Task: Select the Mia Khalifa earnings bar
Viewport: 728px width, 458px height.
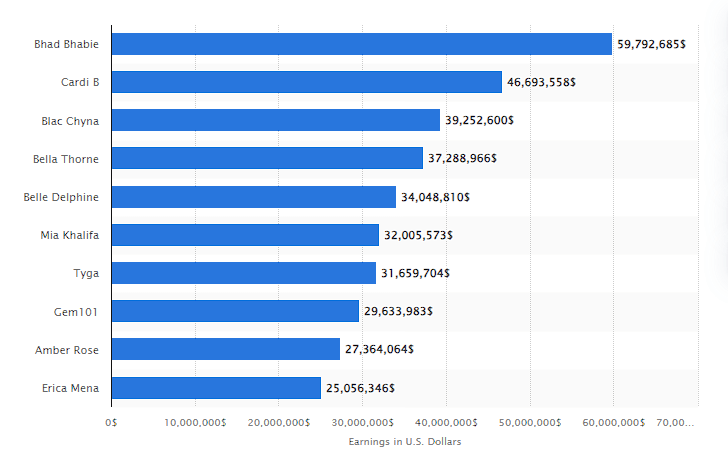Action: pos(245,235)
